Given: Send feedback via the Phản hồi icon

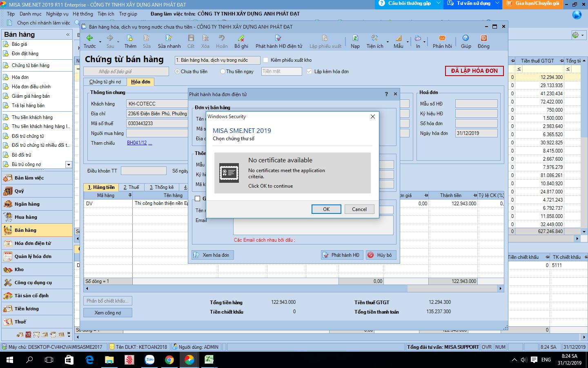Looking at the screenshot, I should [442, 41].
